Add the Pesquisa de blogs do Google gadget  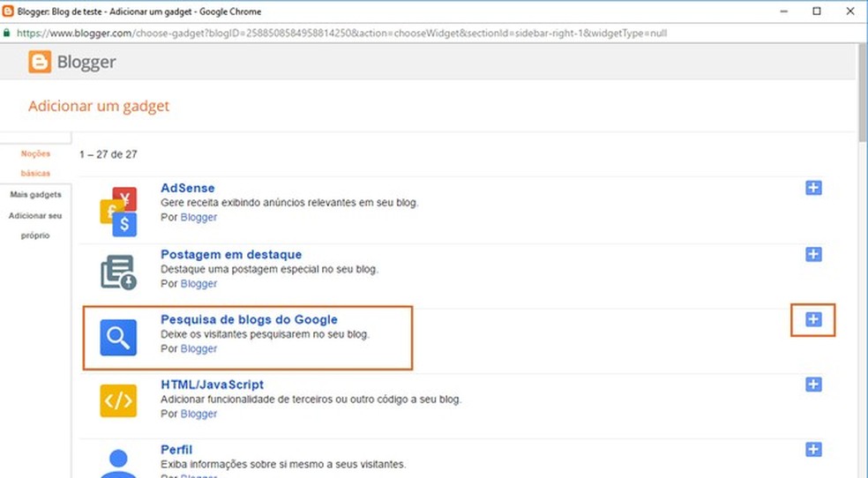813,319
